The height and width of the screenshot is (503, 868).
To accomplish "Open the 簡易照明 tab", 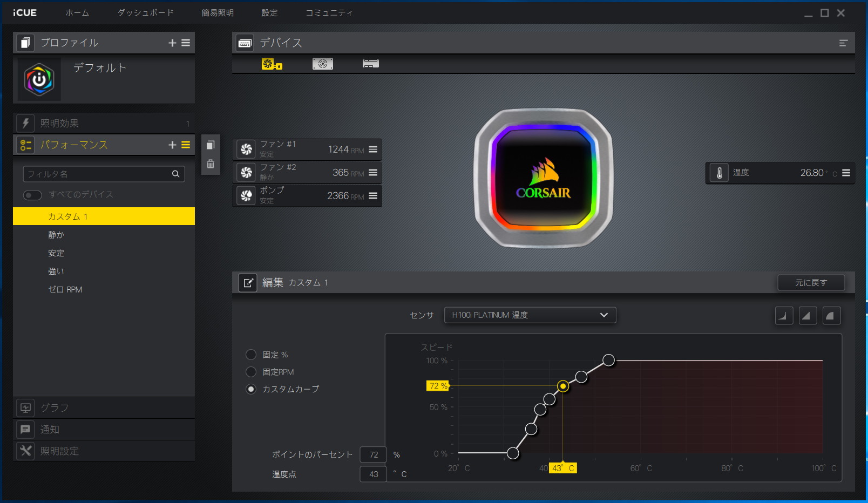I will point(218,13).
